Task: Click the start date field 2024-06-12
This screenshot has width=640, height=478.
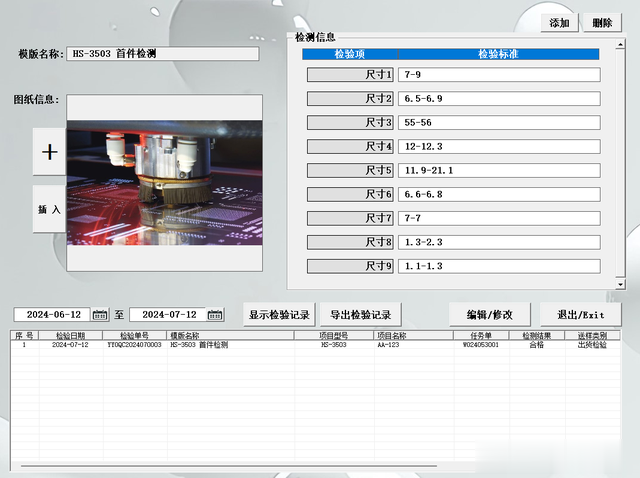Action: (53, 315)
